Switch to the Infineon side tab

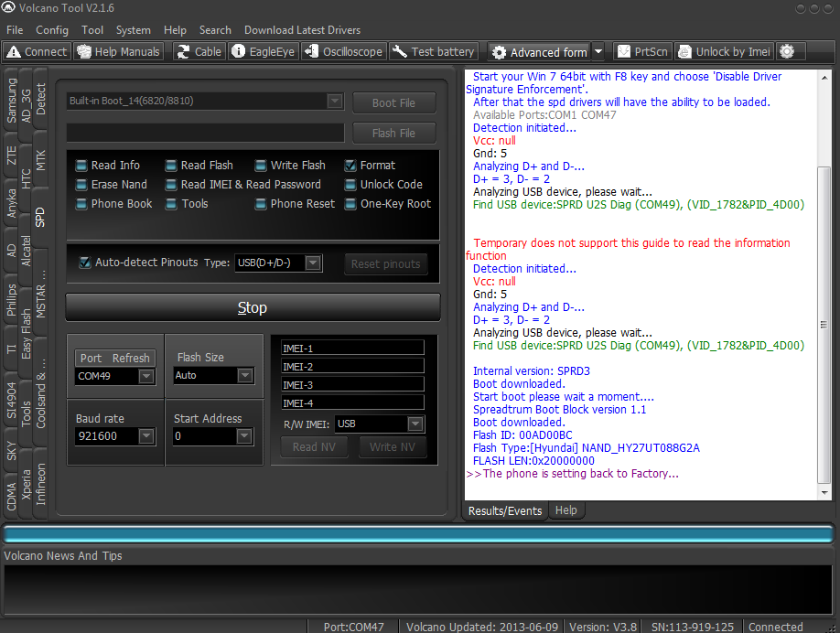pos(40,484)
